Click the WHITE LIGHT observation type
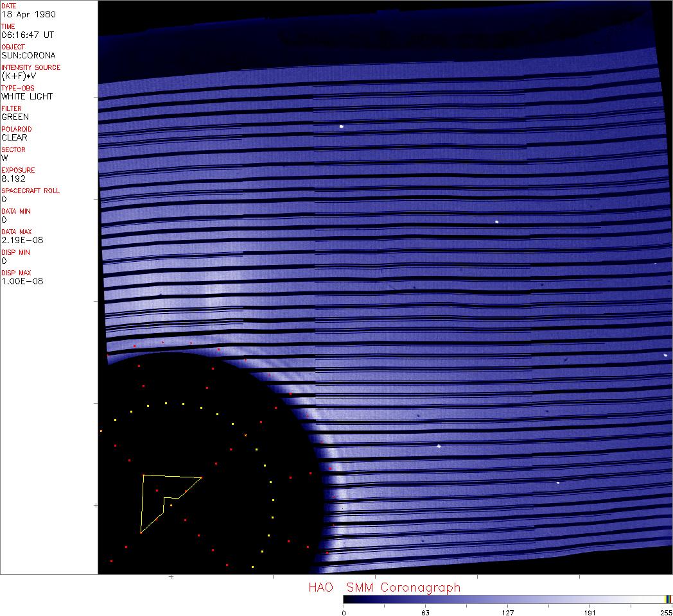The height and width of the screenshot is (616, 673). click(27, 96)
